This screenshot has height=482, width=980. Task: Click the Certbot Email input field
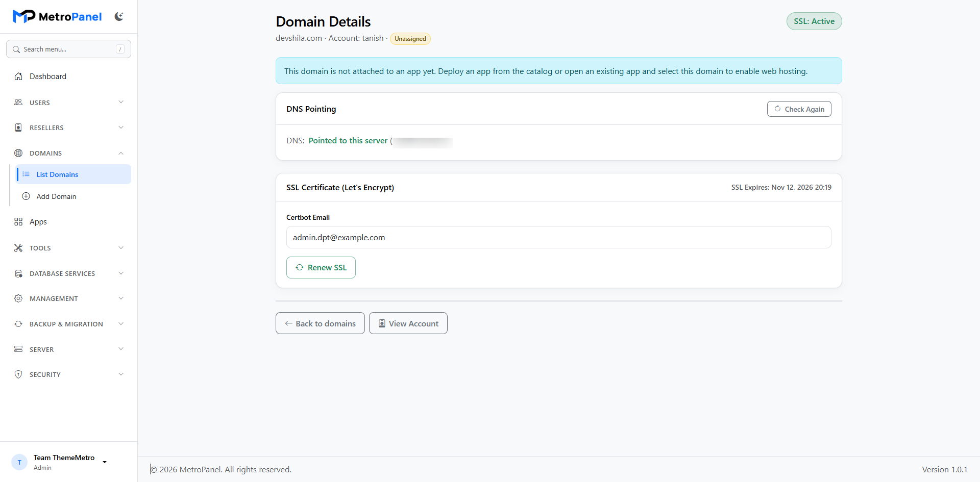coord(559,237)
